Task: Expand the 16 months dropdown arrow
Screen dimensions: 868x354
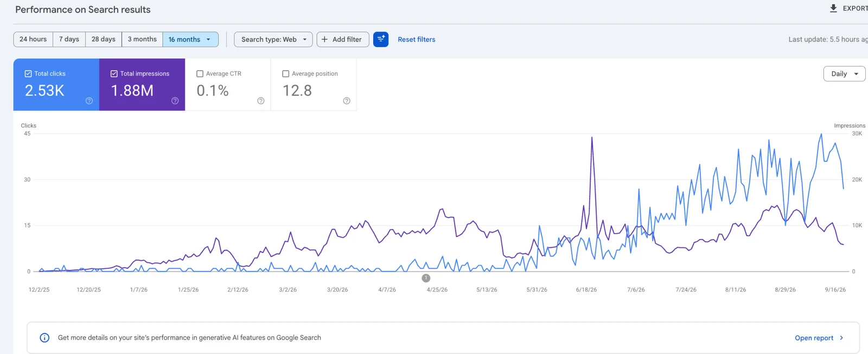Action: (x=208, y=39)
